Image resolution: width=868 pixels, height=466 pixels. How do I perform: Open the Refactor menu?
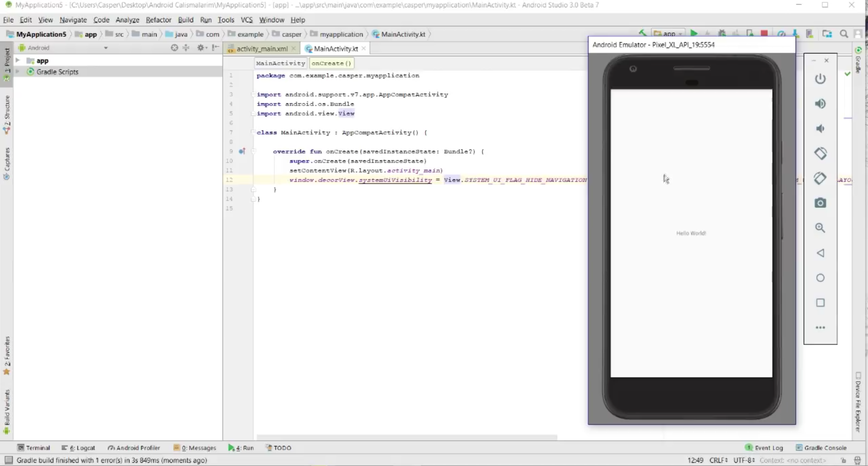tap(158, 20)
